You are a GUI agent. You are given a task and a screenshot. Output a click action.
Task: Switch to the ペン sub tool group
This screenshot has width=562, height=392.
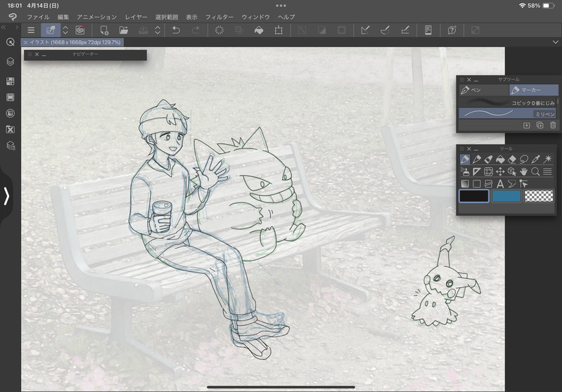[x=484, y=90]
